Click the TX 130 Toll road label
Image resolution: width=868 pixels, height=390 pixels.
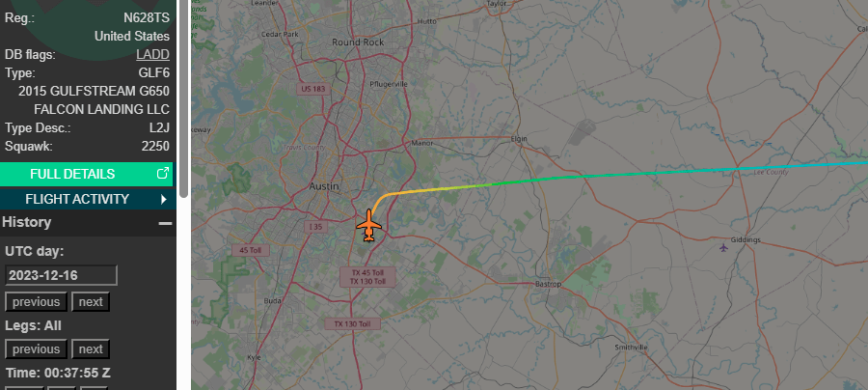352,323
